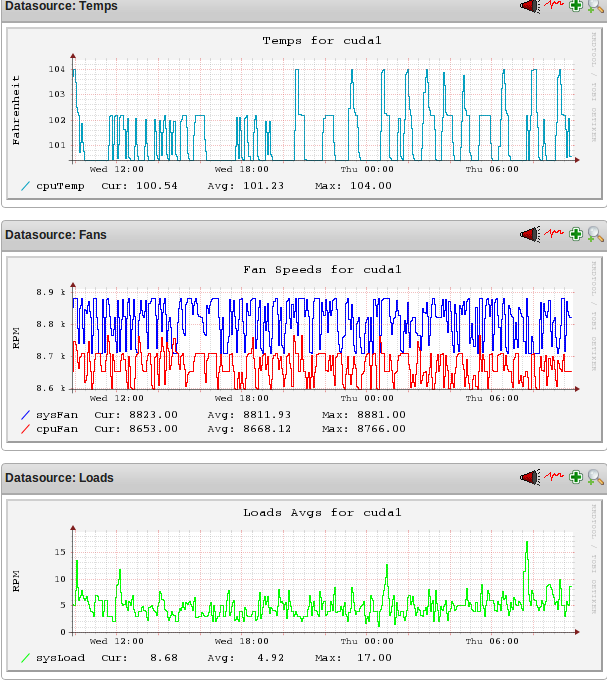Click the sysFan current value '8823.00'

coord(153,415)
